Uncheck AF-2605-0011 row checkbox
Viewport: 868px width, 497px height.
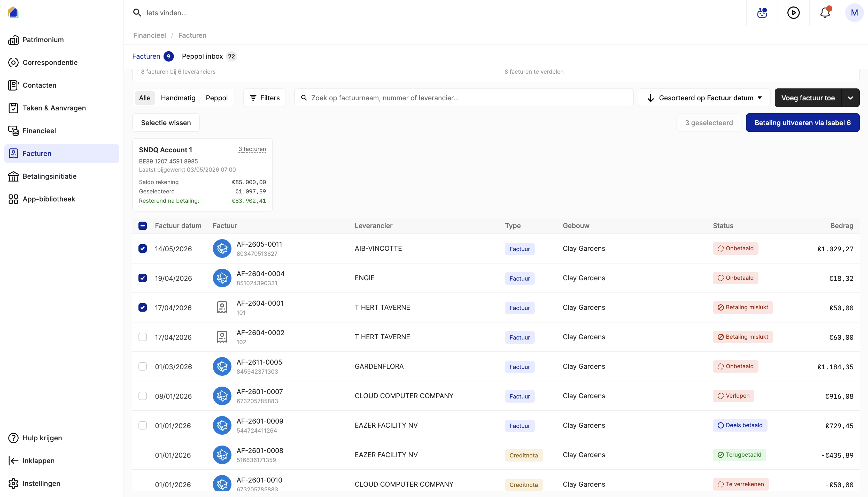click(x=143, y=249)
